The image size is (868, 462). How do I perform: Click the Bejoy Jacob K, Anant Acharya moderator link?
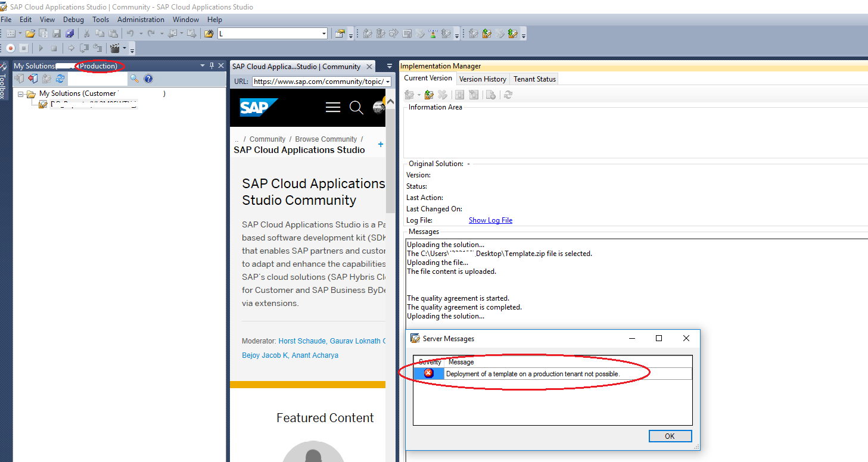pyautogui.click(x=290, y=355)
